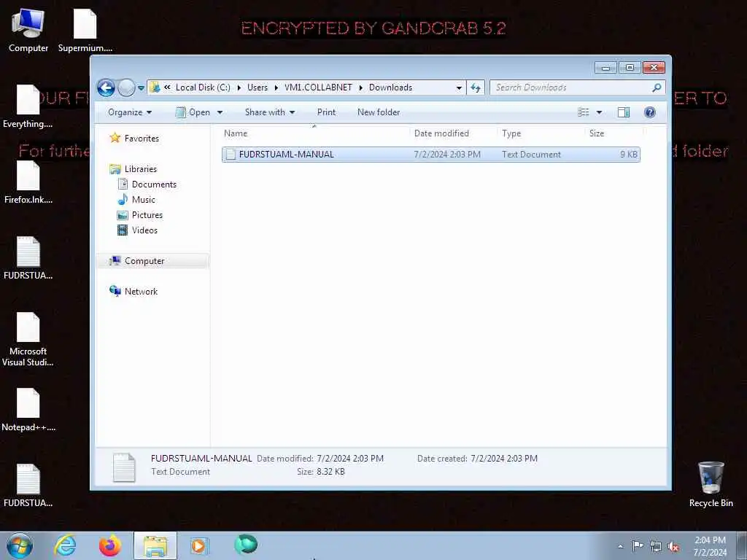Click New folder button
The height and width of the screenshot is (560, 747).
coord(379,112)
